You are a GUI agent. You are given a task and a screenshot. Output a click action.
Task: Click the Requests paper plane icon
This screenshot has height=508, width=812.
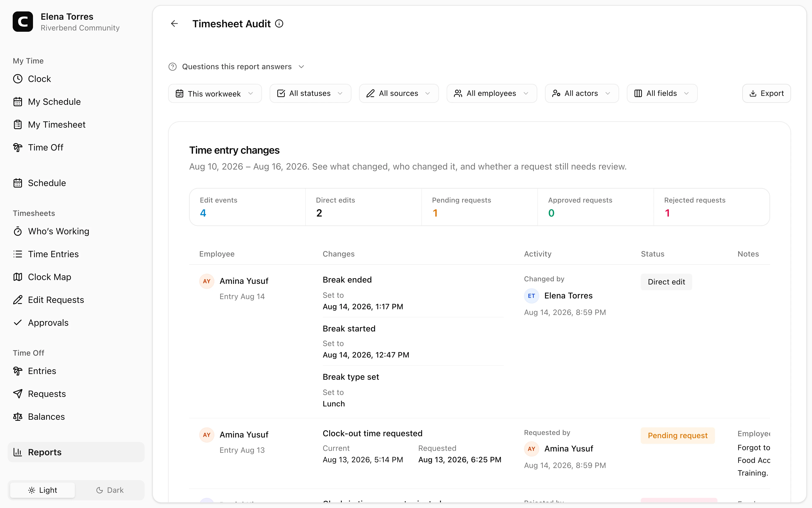(18, 394)
